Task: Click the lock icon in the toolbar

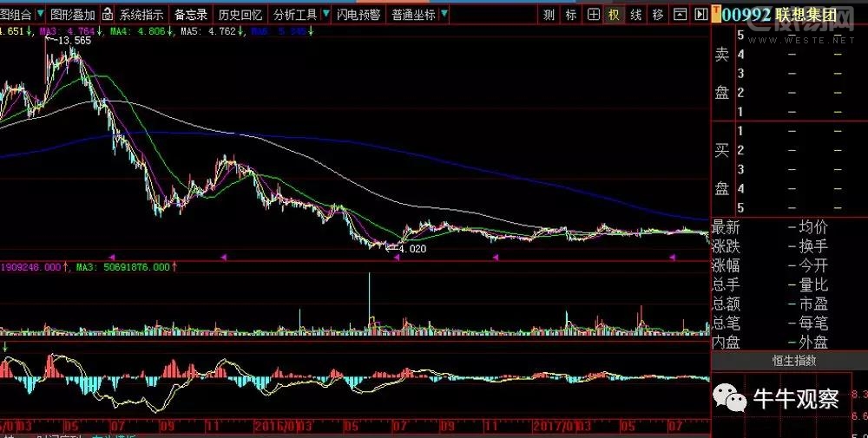Action: coord(107,15)
